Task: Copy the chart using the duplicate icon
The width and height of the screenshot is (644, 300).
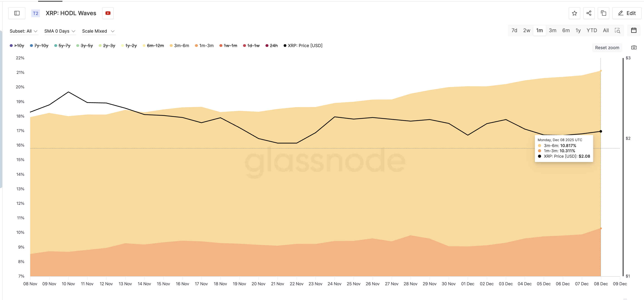Action: (x=603, y=13)
